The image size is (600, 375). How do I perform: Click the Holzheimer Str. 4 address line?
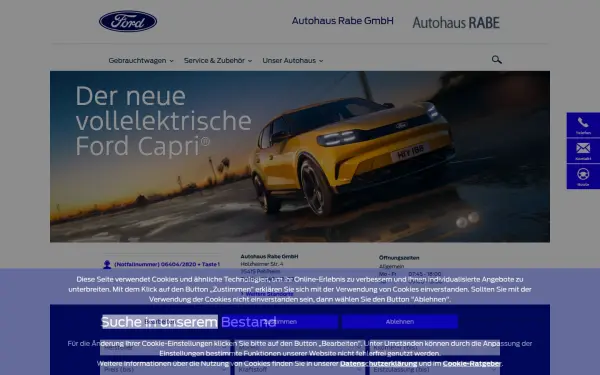pyautogui.click(x=262, y=264)
